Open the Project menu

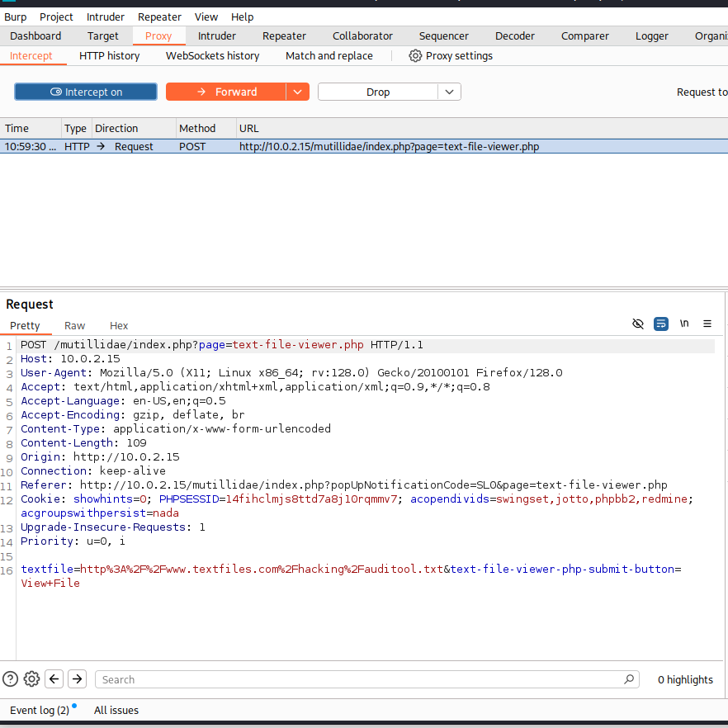click(56, 17)
